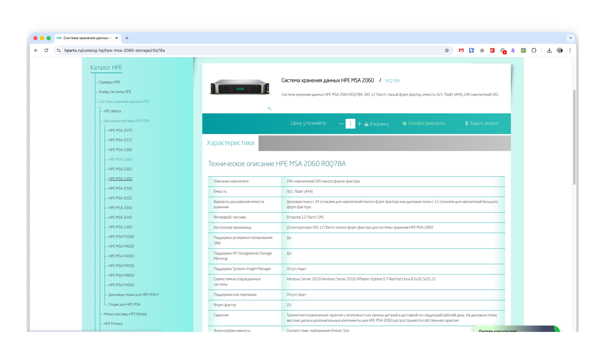606x364 pixels.
Task: Click В корзину add-to-cart button
Action: [377, 124]
